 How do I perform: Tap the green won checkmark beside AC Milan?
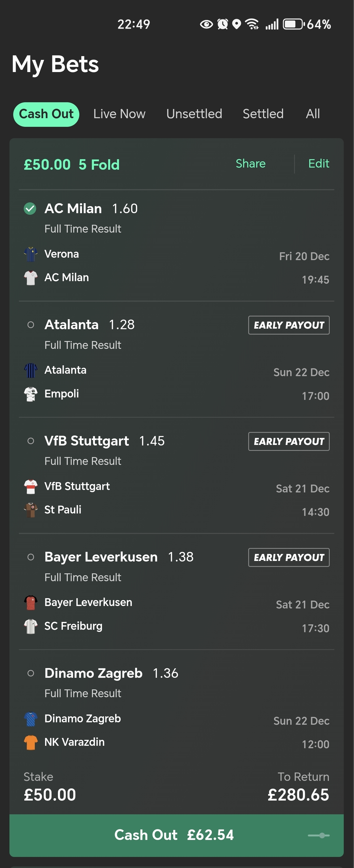(x=30, y=209)
